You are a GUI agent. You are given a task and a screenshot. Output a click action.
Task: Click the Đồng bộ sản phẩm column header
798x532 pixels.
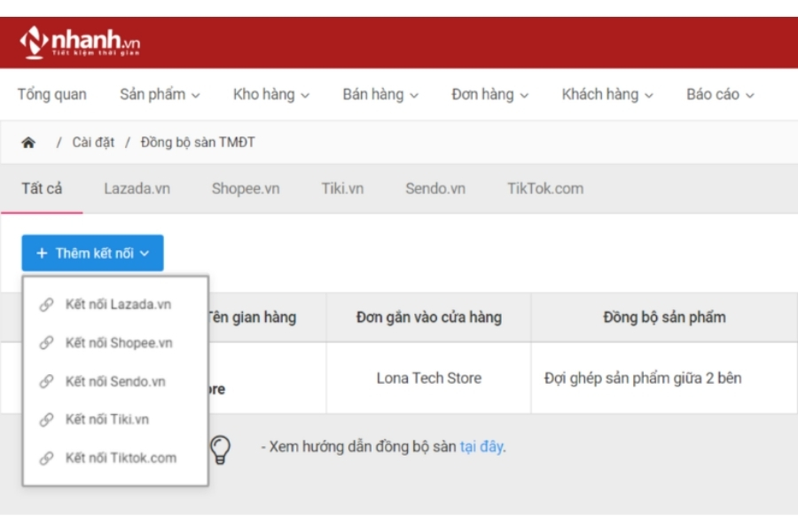coord(664,317)
